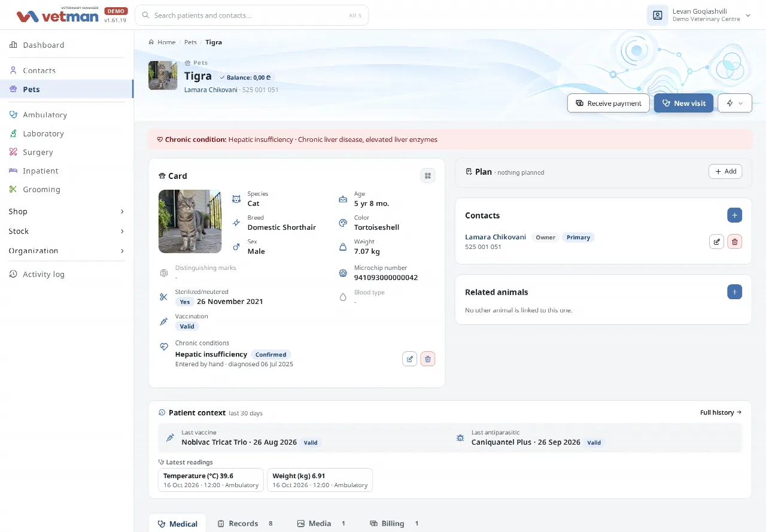The height and width of the screenshot is (532, 766).
Task: Open Grooming section
Action: tap(66, 189)
